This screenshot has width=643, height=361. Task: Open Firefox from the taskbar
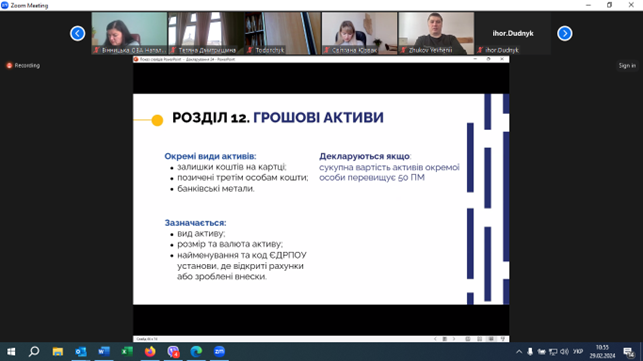click(150, 352)
